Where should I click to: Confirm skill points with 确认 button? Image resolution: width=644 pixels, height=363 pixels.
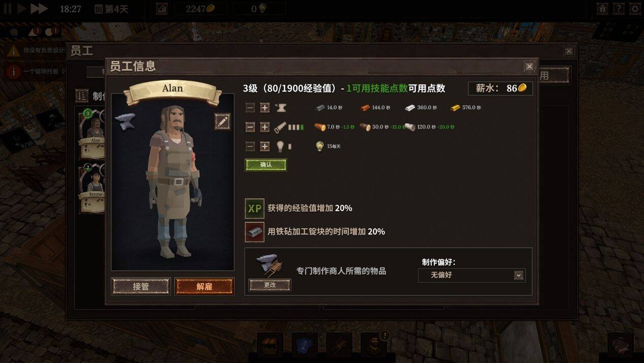point(266,165)
